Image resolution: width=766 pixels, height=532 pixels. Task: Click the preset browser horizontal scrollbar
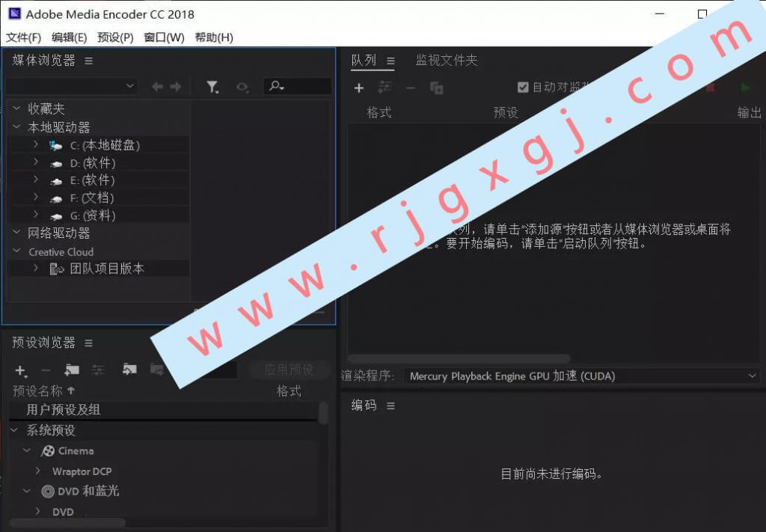pos(67,523)
